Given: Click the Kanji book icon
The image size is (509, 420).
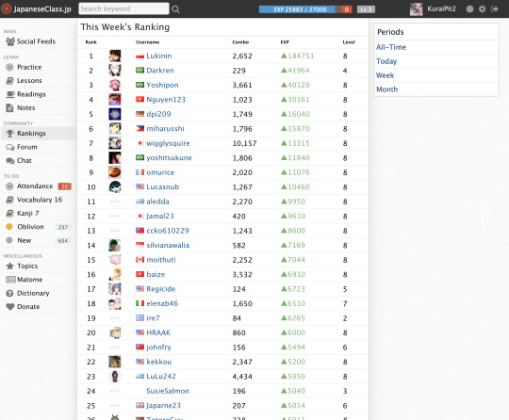Looking at the screenshot, I should (x=10, y=214).
